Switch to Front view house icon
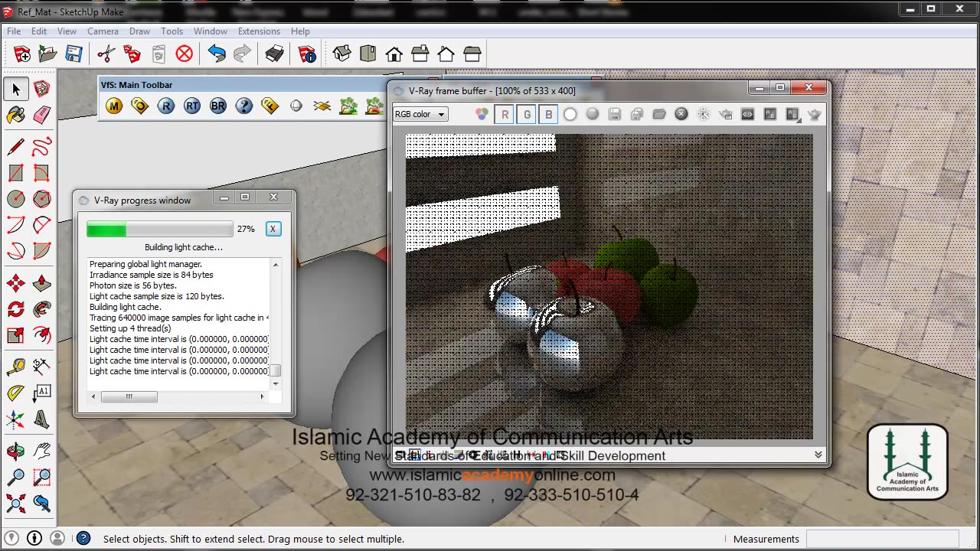This screenshot has height=551, width=980. point(394,54)
